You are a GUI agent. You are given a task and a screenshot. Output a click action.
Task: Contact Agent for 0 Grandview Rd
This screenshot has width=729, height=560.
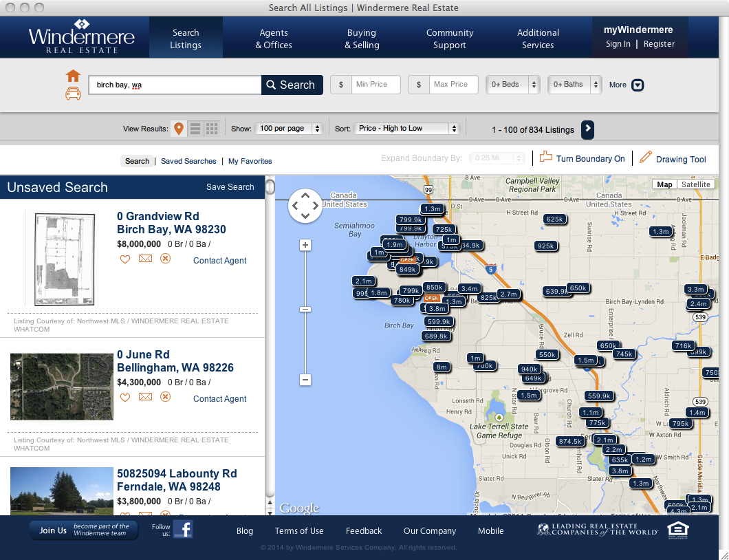220,261
